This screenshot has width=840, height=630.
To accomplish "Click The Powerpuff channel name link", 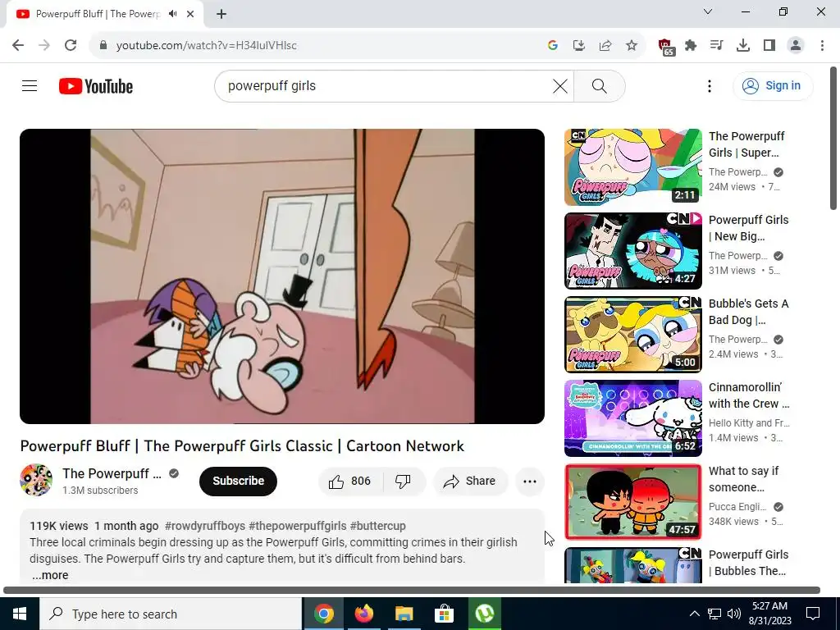I will click(112, 473).
